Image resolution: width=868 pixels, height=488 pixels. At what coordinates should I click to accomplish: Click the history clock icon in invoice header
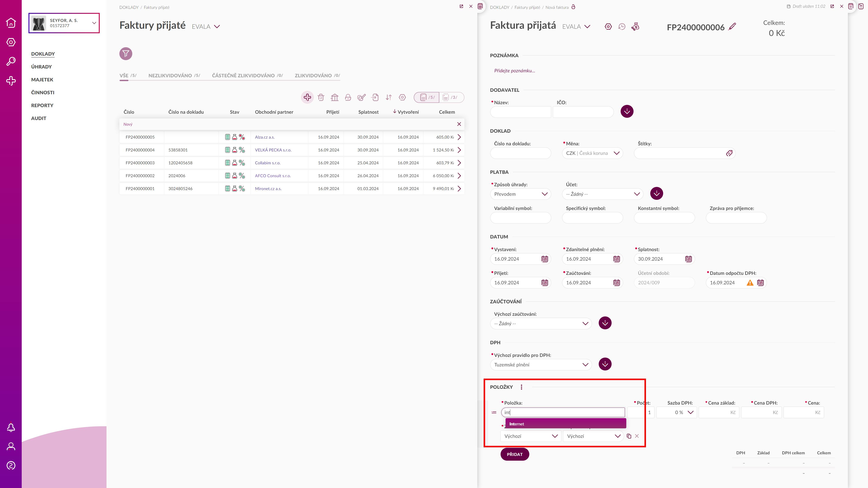pos(622,27)
